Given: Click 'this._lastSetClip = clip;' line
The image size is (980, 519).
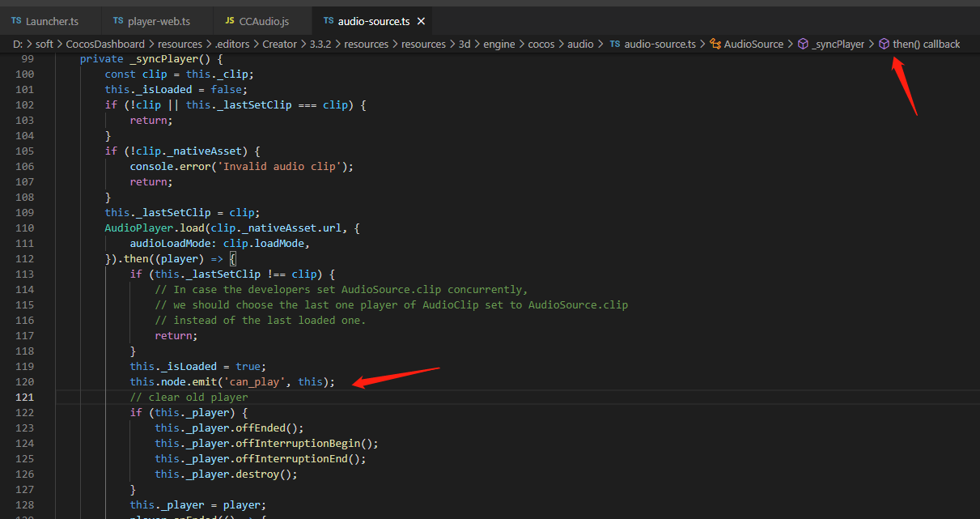Looking at the screenshot, I should 182,212.
